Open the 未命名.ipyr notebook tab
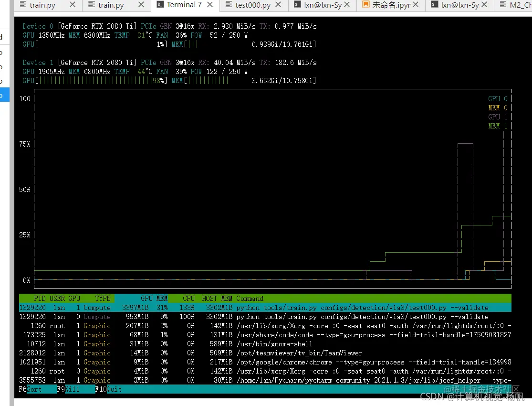Image resolution: width=532 pixels, height=406 pixels. pos(391,5)
